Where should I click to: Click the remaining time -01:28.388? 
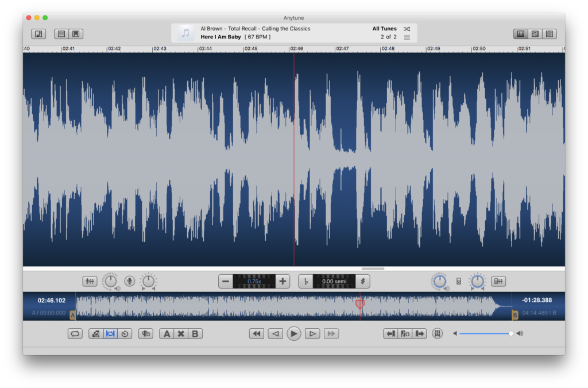pyautogui.click(x=537, y=300)
